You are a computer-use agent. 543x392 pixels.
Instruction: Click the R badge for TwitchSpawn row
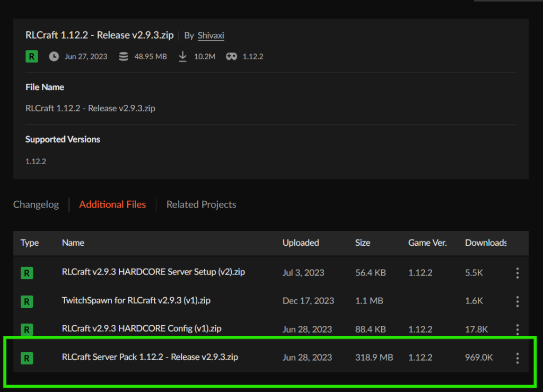point(27,301)
